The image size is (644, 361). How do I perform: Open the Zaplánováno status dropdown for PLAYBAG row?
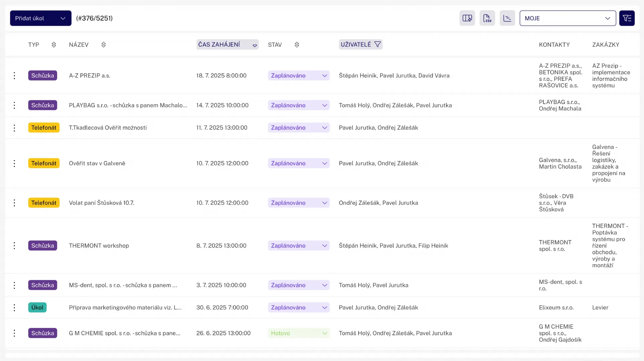[x=298, y=105]
